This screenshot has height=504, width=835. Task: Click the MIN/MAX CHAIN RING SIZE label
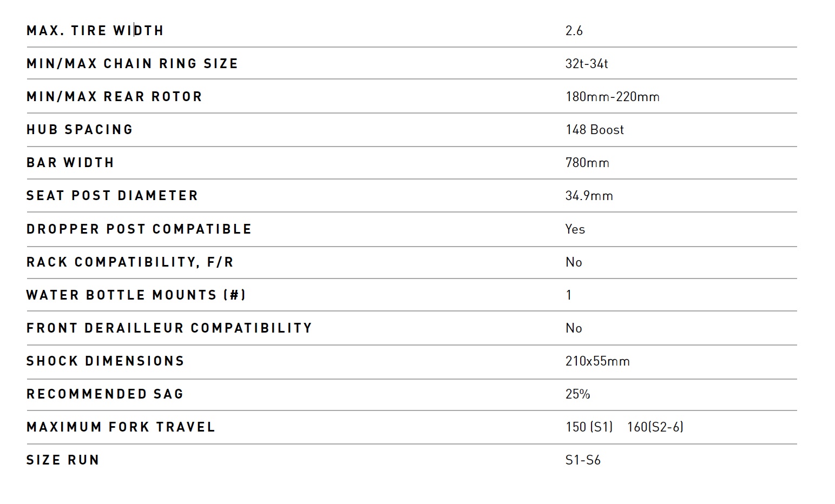click(132, 64)
